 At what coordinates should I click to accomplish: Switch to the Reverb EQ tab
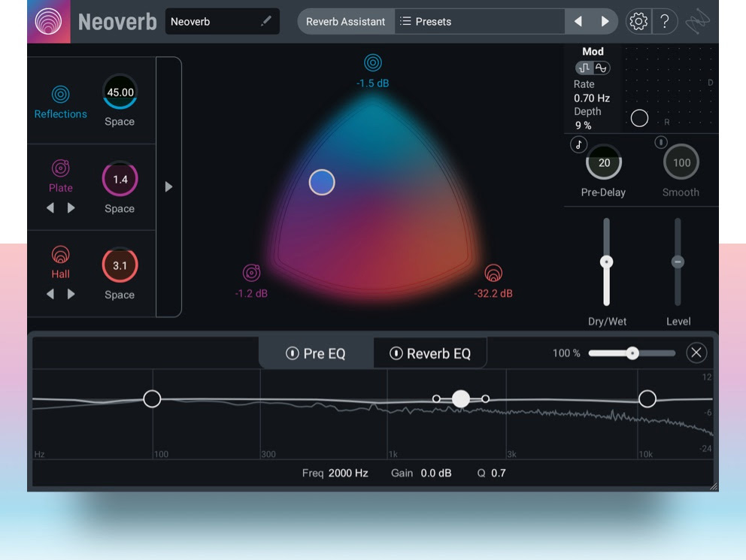click(430, 353)
